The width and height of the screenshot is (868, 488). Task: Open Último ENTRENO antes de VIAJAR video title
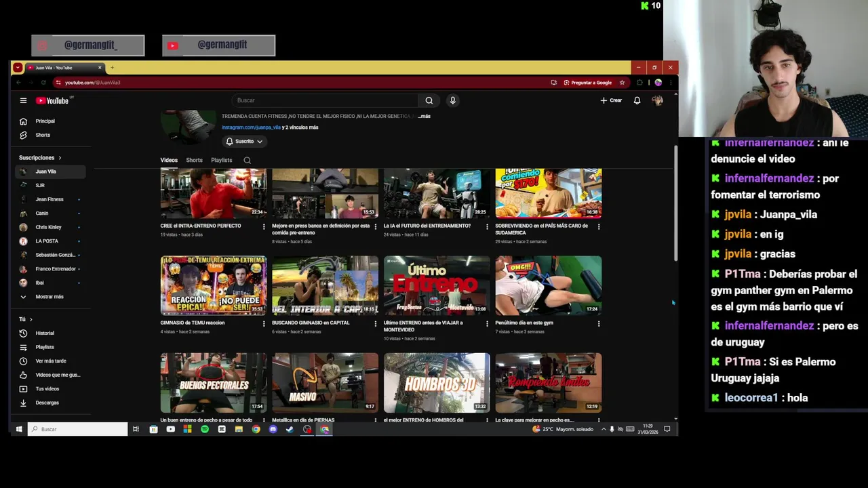(423, 326)
